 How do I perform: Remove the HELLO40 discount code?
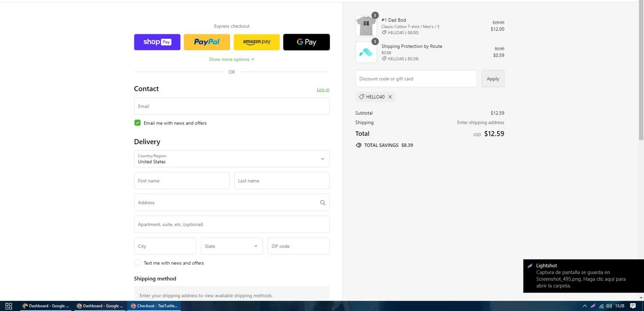pyautogui.click(x=390, y=97)
